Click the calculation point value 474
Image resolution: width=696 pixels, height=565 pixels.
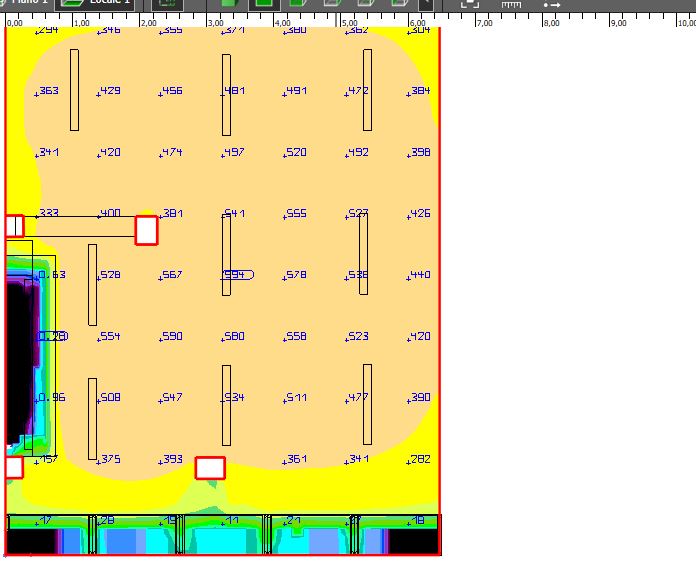pos(172,152)
